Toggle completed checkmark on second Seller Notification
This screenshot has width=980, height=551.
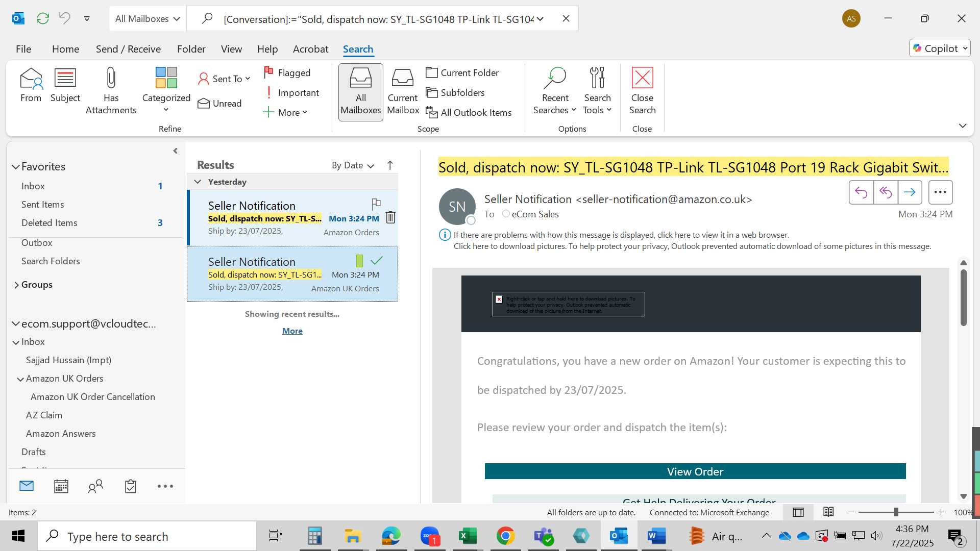click(x=377, y=261)
